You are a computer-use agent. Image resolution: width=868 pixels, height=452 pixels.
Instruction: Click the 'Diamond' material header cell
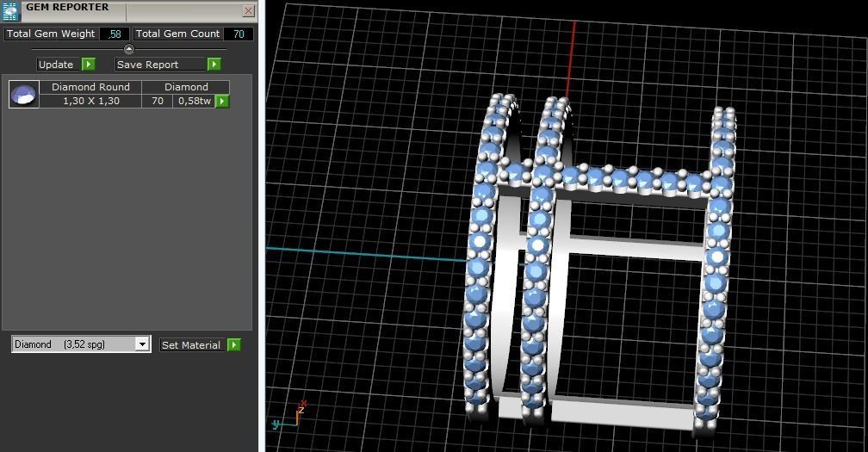pyautogui.click(x=186, y=87)
